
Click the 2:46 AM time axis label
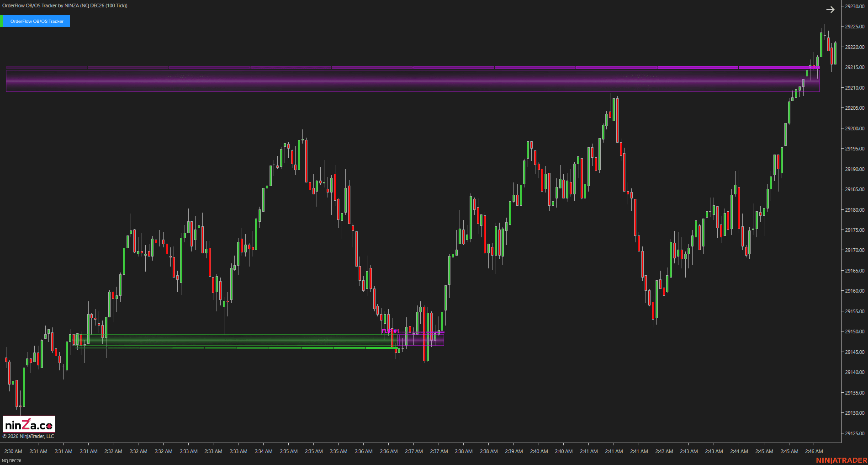[x=814, y=451]
